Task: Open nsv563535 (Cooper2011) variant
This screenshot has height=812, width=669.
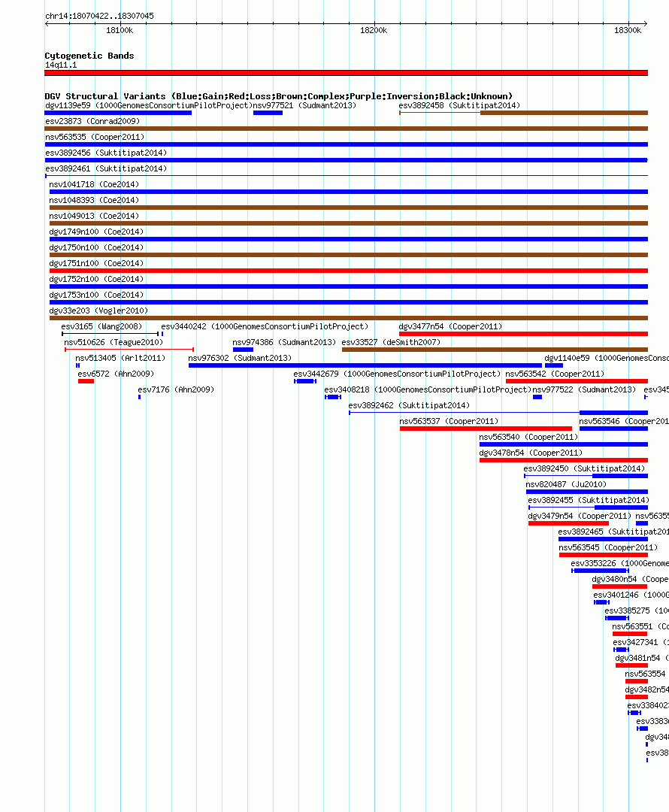Action: (x=95, y=138)
